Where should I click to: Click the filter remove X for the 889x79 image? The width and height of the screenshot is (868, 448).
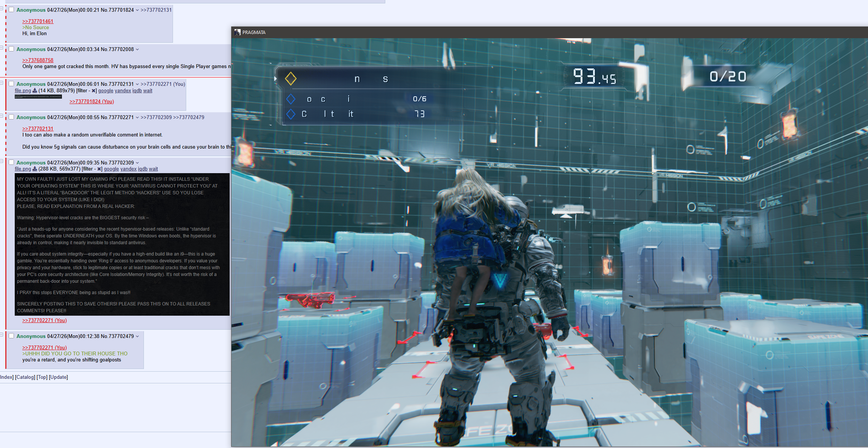pyautogui.click(x=94, y=91)
